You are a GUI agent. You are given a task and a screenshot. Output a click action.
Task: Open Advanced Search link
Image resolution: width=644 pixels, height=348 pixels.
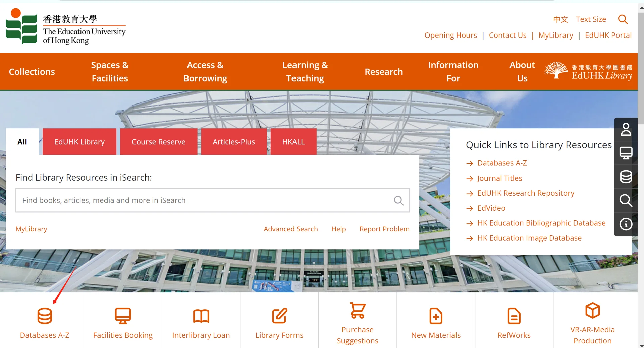291,229
